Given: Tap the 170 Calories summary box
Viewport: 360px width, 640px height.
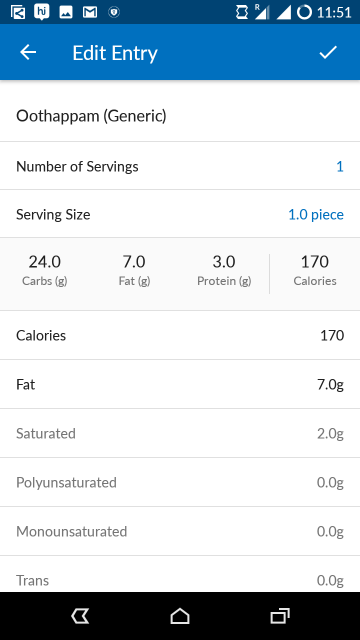Looking at the screenshot, I should click(x=315, y=270).
